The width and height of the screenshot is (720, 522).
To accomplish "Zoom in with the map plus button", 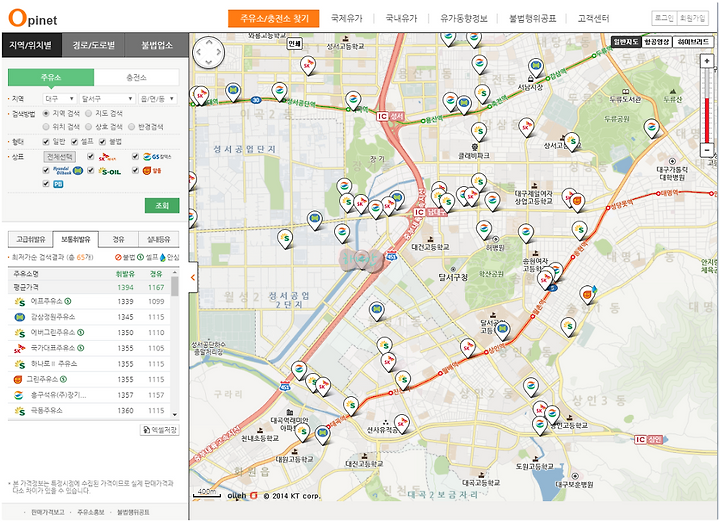I will click(707, 61).
